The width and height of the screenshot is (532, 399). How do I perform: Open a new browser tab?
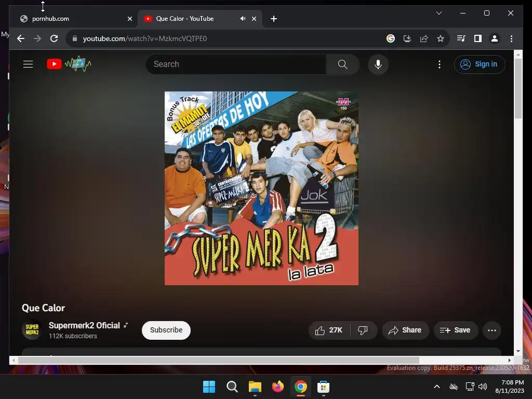(x=274, y=19)
